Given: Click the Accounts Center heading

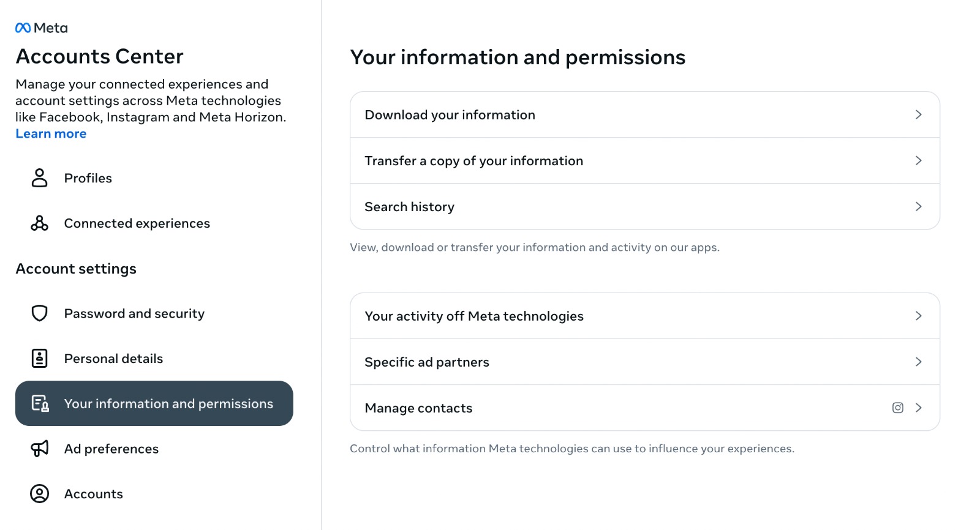Looking at the screenshot, I should [99, 56].
